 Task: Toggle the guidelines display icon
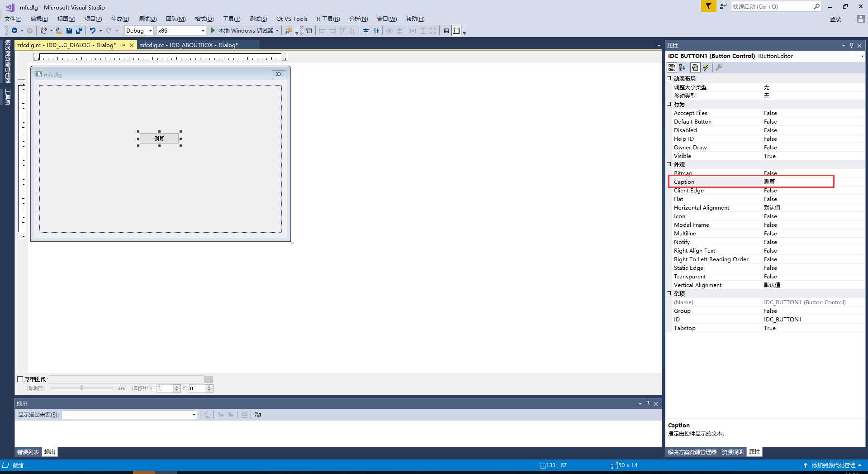click(x=456, y=30)
